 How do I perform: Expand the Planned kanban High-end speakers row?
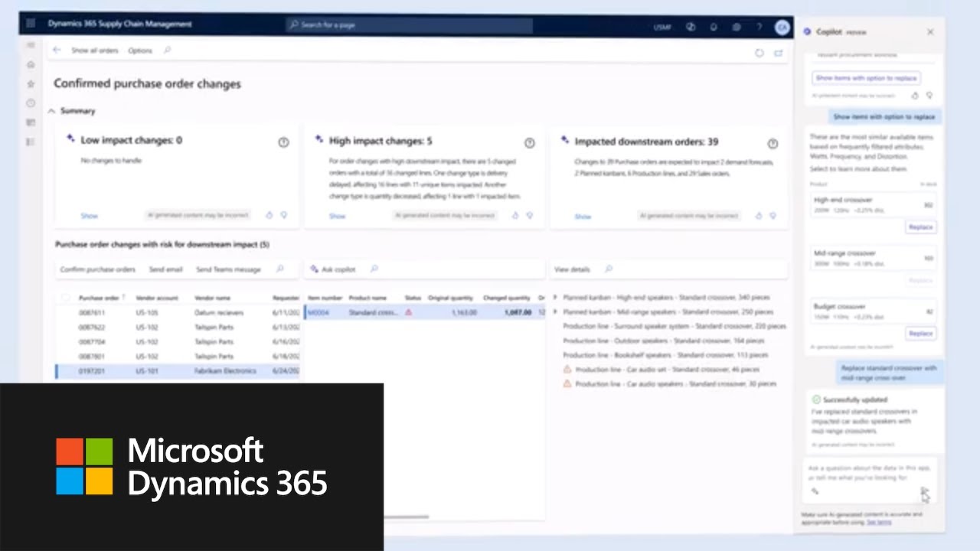tap(556, 298)
